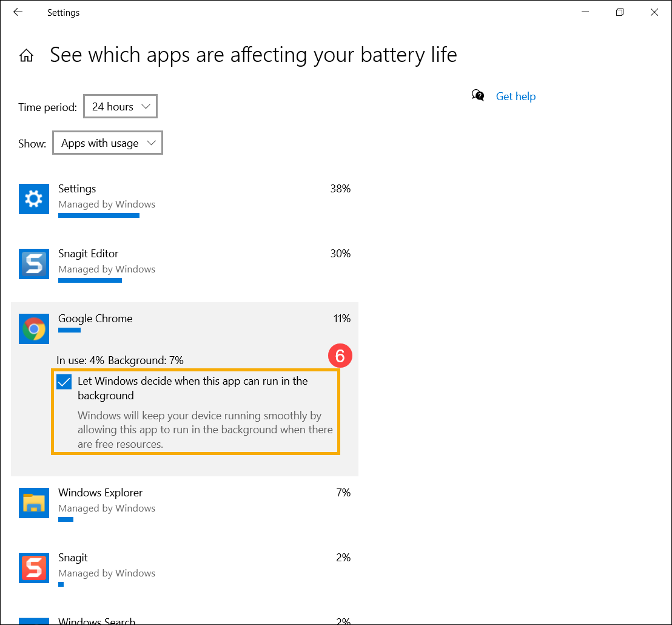This screenshot has width=672, height=625.
Task: Close the Settings window
Action: (654, 12)
